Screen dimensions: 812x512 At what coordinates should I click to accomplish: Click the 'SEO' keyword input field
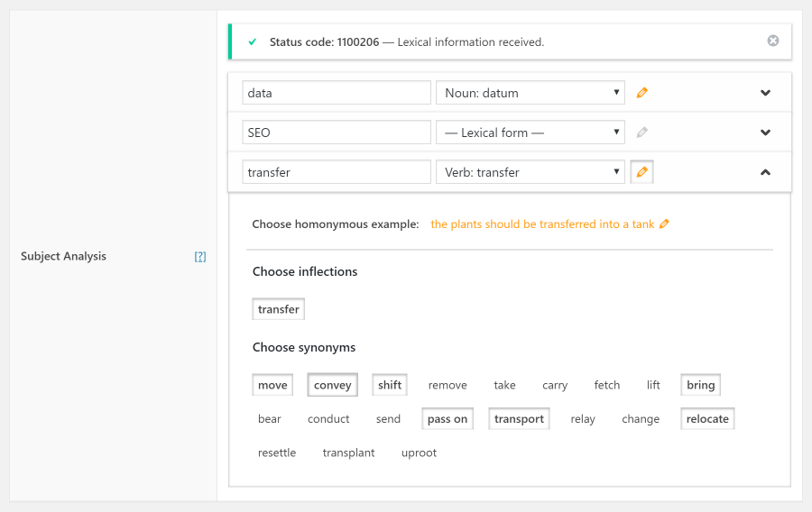(337, 133)
